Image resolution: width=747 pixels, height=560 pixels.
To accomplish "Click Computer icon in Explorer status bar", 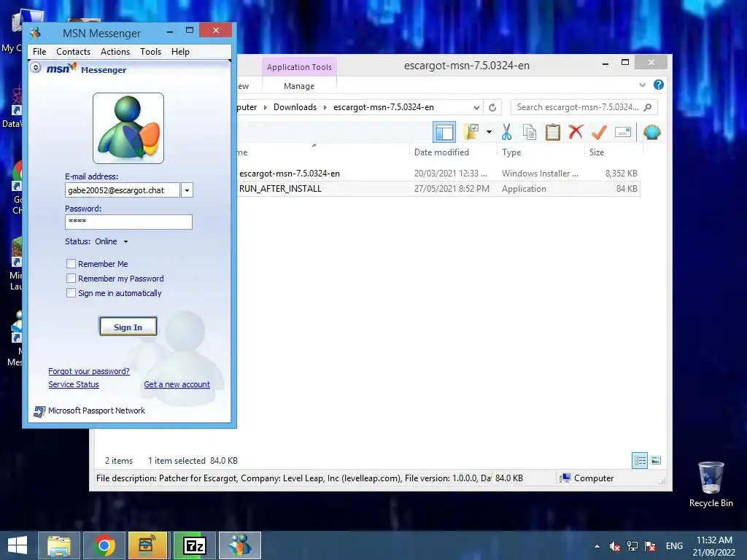I will pos(565,478).
